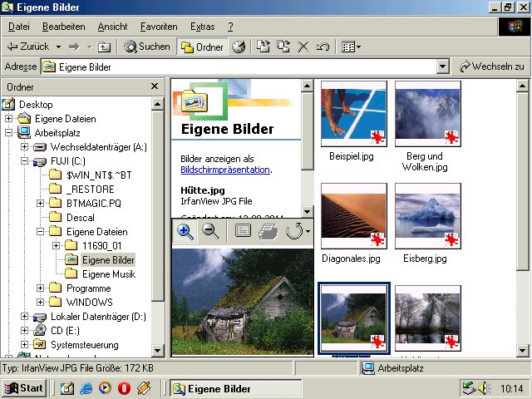Expand the WINDOWS folder node
The image size is (532, 399).
[x=41, y=302]
